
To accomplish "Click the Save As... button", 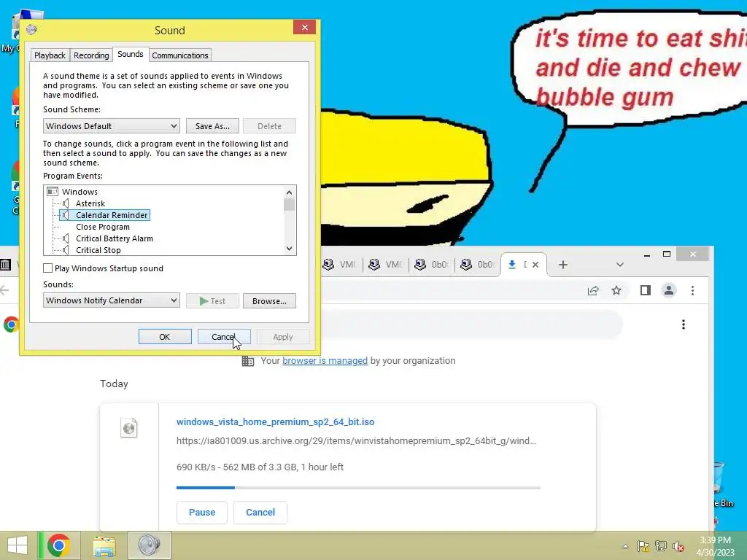I will (212, 126).
